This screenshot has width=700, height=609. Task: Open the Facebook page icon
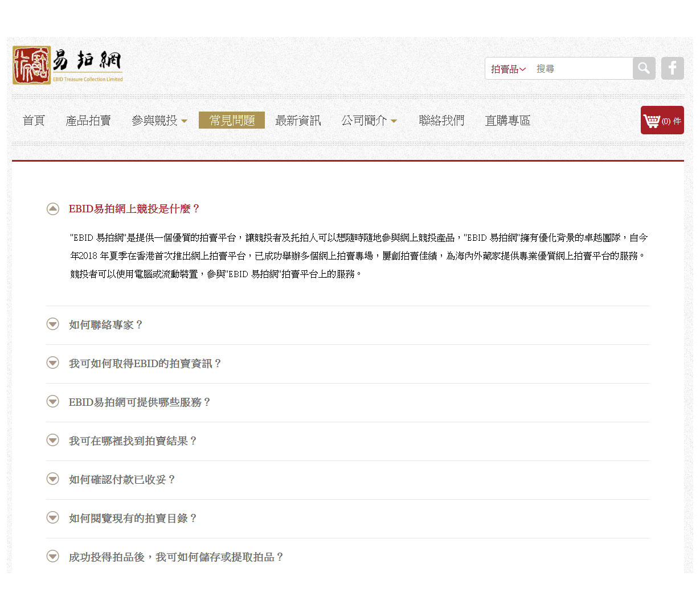coord(672,68)
